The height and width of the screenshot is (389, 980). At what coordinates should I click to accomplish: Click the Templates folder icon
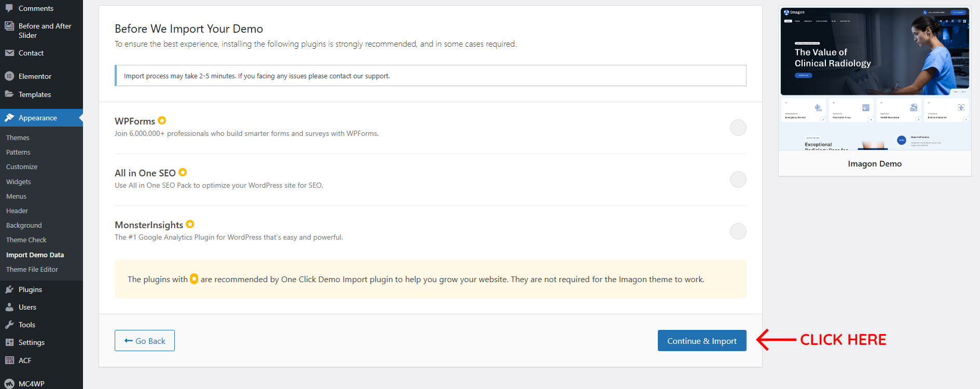[9, 94]
